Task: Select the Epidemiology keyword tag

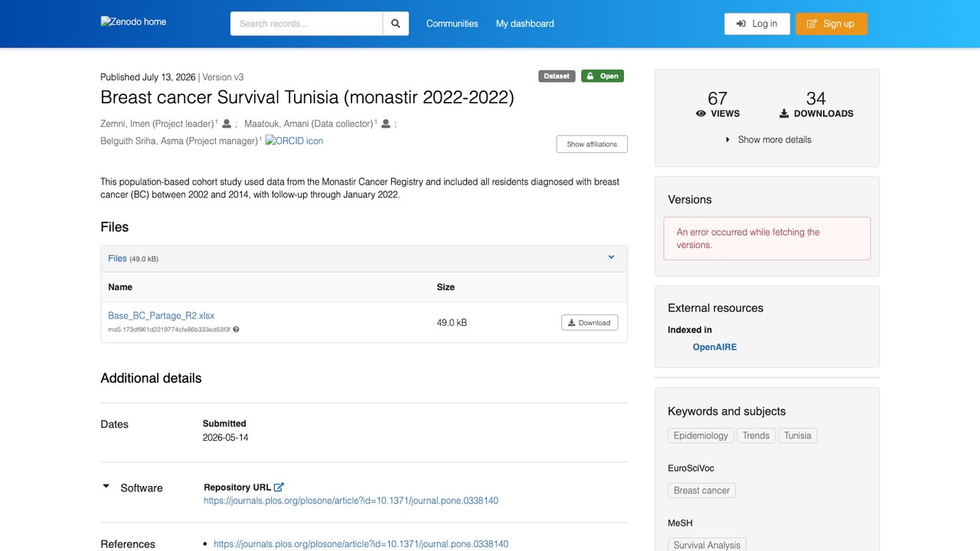Action: click(701, 435)
